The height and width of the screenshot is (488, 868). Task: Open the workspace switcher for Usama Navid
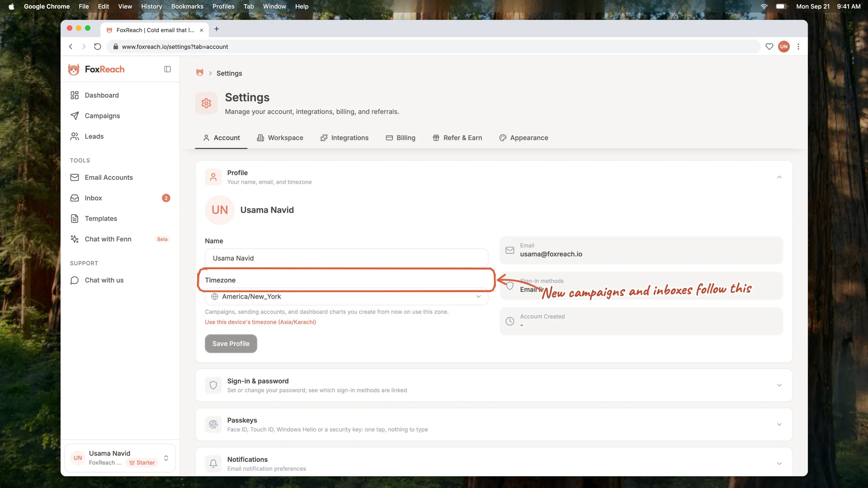(120, 458)
